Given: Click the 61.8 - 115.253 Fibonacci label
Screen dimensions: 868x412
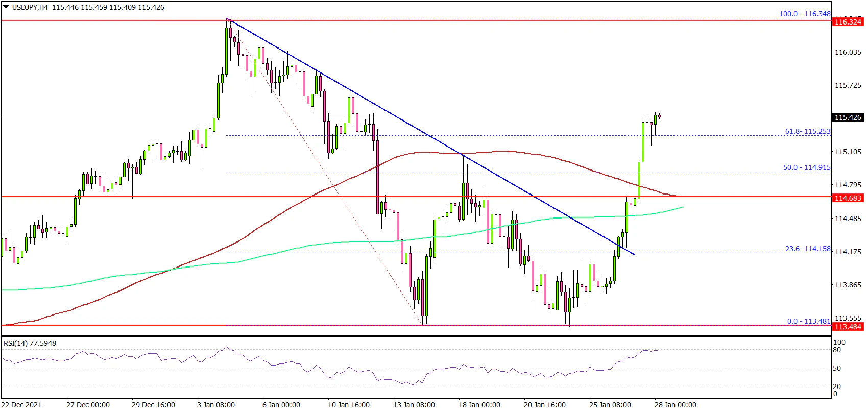Looking at the screenshot, I should pos(807,131).
